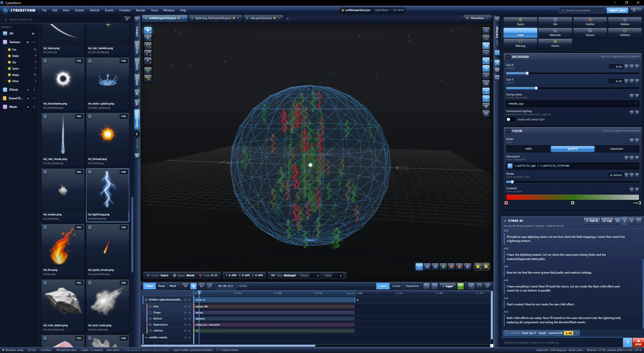Click the eye visibility icon in viewport sidebar
The image size is (644, 353).
pos(486,106)
